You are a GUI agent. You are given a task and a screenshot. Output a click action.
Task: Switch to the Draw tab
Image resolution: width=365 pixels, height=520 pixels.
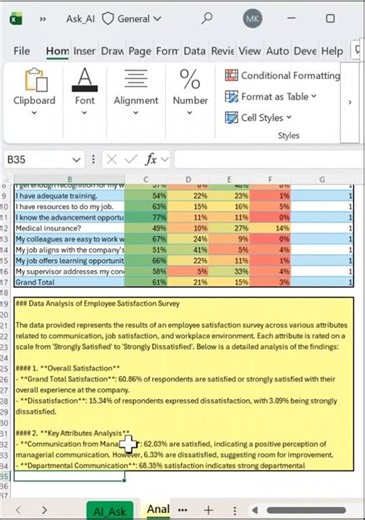(x=112, y=51)
